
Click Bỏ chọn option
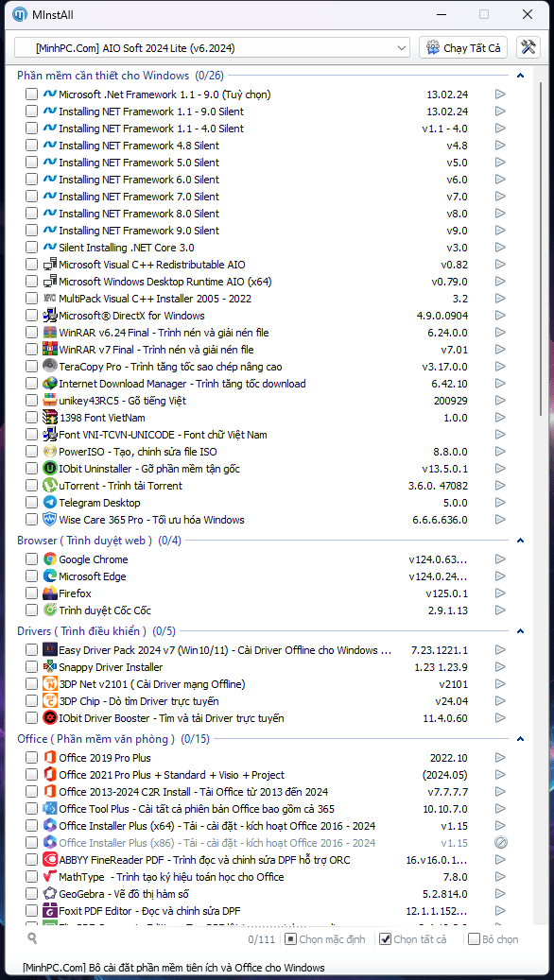494,938
